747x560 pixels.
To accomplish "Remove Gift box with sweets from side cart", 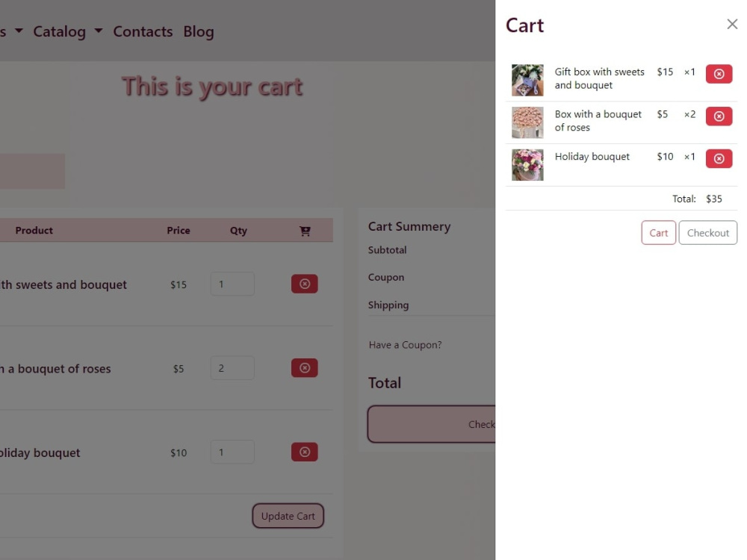I will click(x=719, y=74).
